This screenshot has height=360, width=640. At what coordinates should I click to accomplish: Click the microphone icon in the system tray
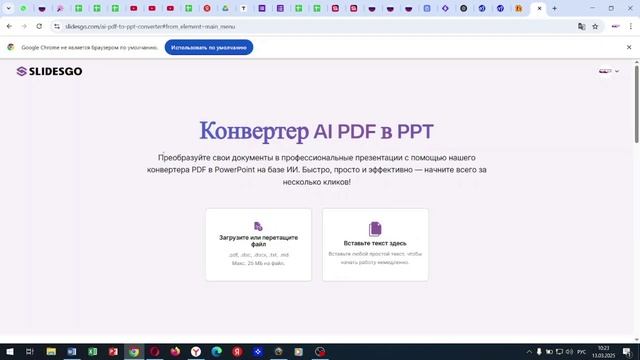click(x=539, y=351)
